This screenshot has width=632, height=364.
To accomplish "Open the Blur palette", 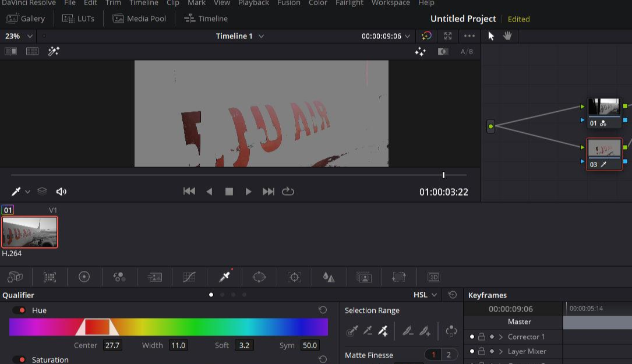I will (x=329, y=277).
